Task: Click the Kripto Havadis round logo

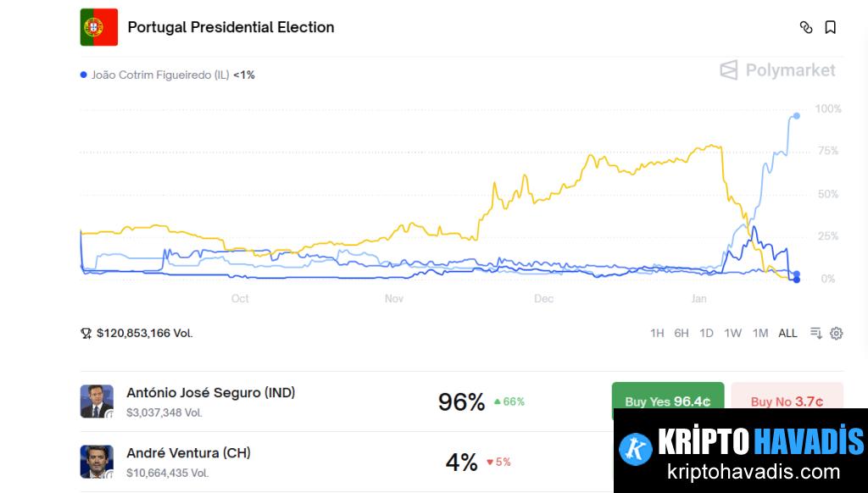Action: tap(636, 449)
